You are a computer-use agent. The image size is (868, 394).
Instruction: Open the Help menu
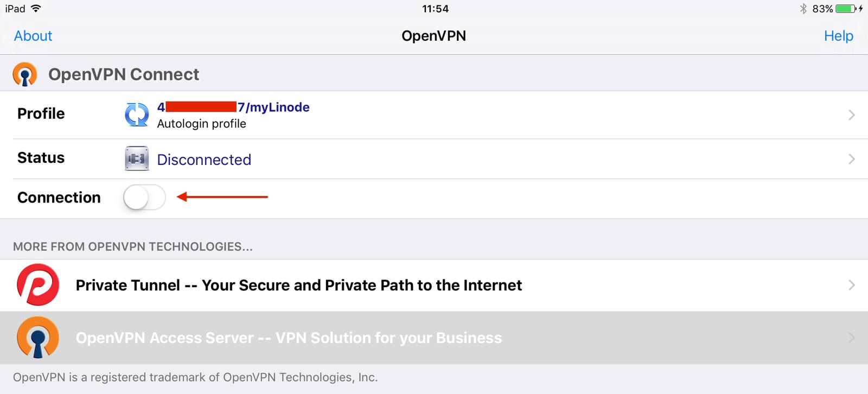click(x=838, y=35)
